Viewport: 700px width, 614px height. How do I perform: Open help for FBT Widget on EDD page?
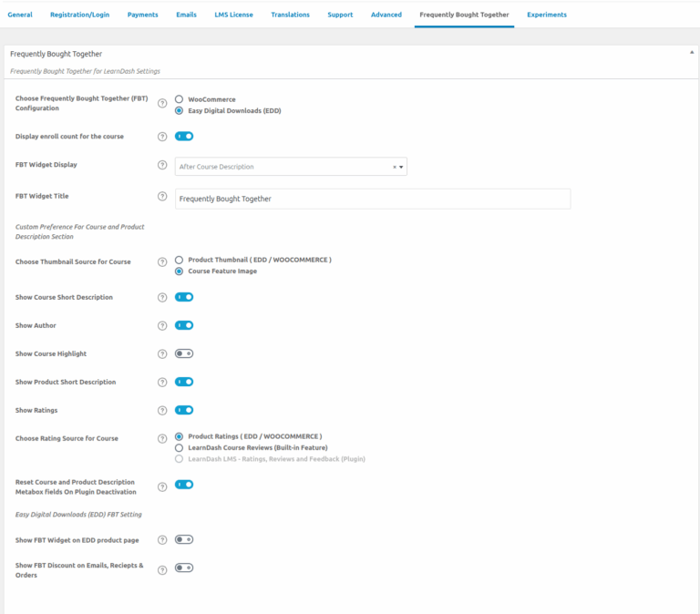click(162, 540)
